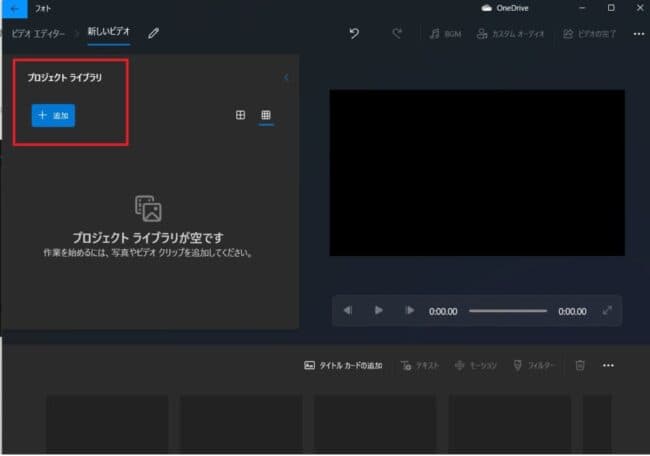Click ビデオの完了 to finish video

[589, 34]
